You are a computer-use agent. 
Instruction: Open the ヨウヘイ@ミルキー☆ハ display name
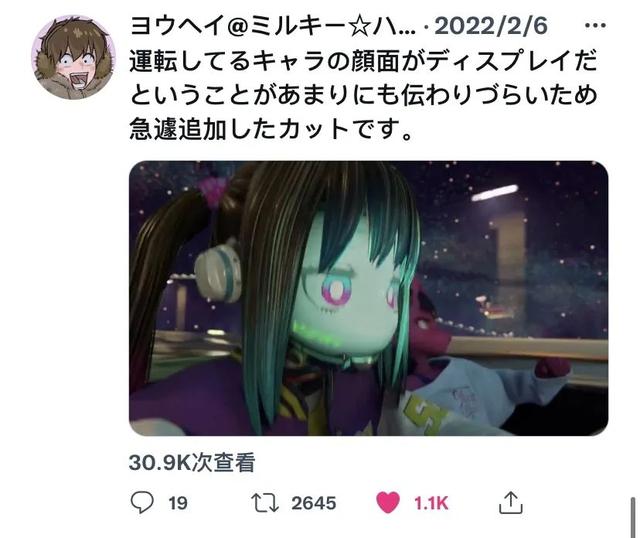coord(273,27)
